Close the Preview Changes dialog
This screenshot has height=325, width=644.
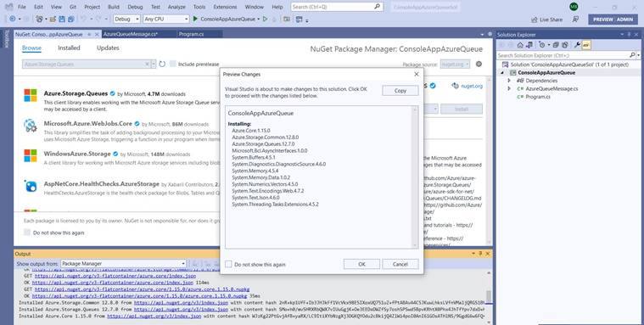(x=416, y=75)
